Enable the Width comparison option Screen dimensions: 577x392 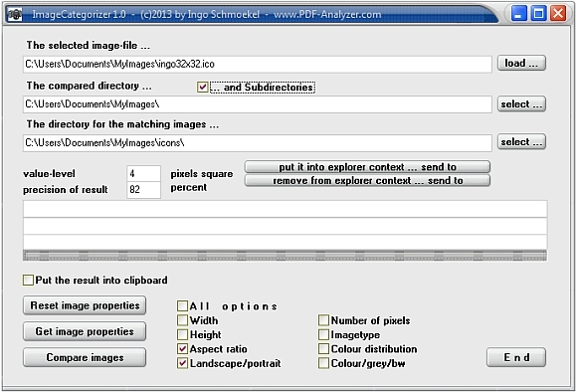pyautogui.click(x=182, y=320)
